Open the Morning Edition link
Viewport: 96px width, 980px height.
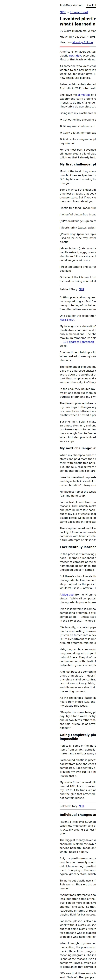(x=82, y=42)
